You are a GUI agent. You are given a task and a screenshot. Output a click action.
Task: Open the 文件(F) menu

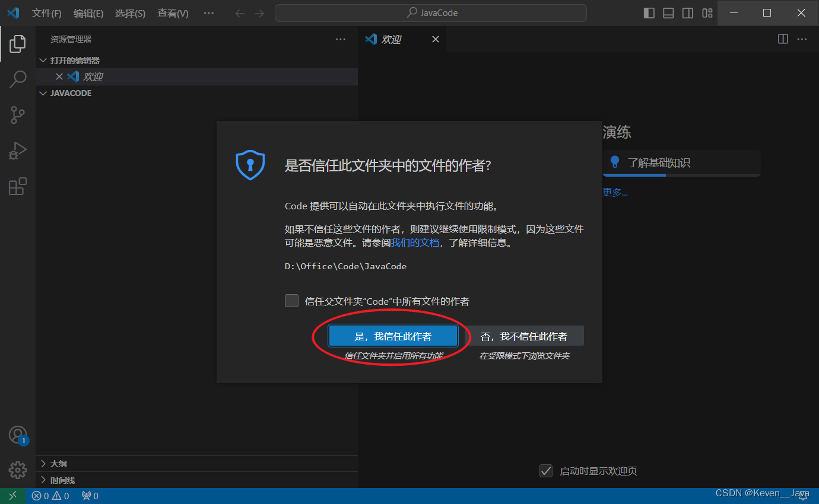[46, 13]
